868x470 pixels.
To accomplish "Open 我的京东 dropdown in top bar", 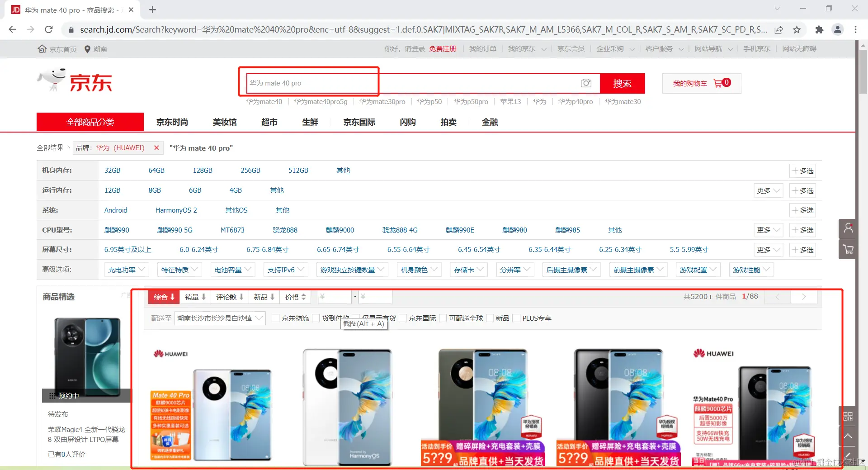I will 527,49.
